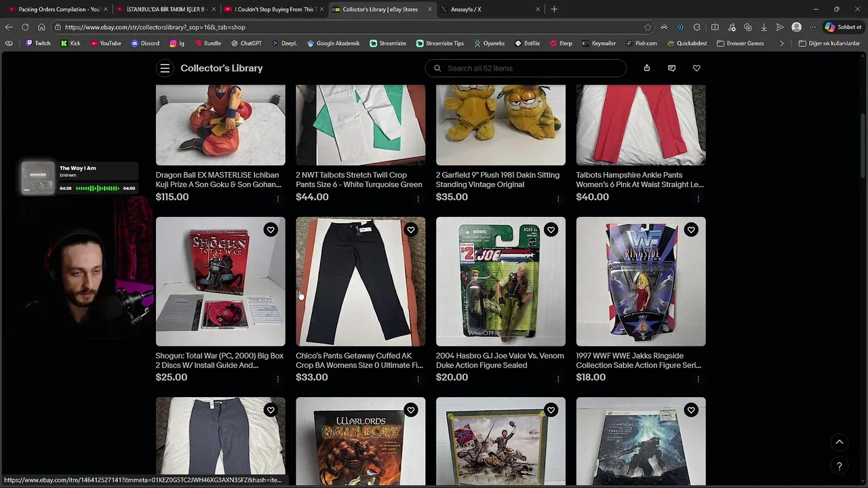Open options menu for G.I. Joe $20.00 listing
The image size is (868, 488).
point(558,379)
